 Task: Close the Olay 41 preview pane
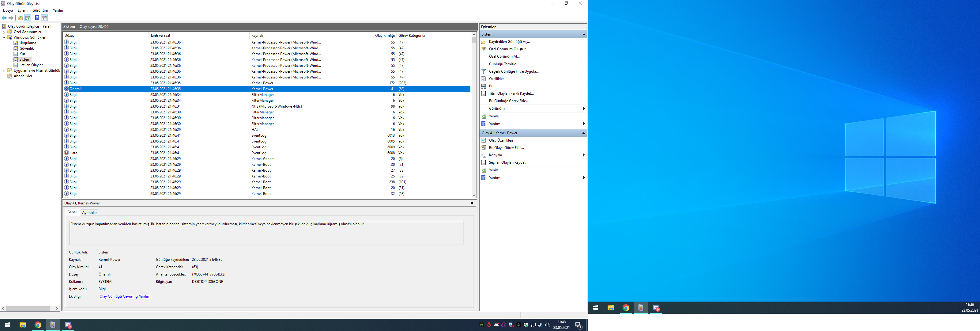pos(472,203)
